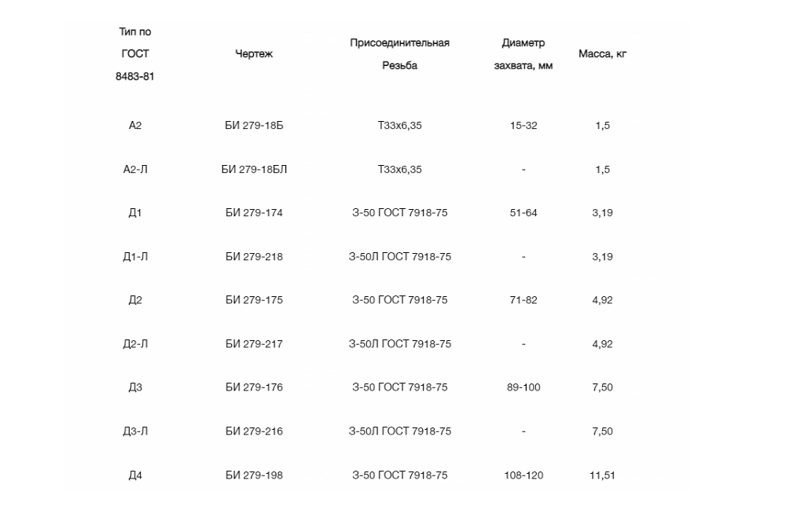Select drawing cell БИ 279-18БЛ
The width and height of the screenshot is (786, 532).
(253, 170)
